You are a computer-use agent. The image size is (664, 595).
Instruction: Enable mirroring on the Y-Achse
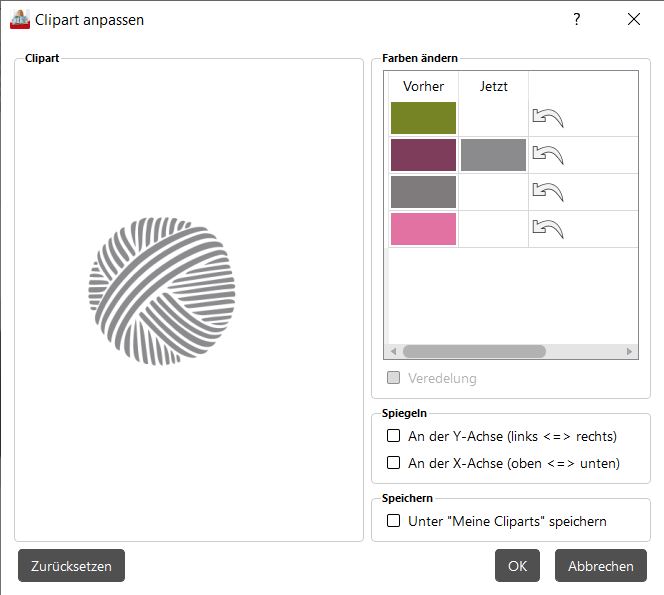click(394, 436)
